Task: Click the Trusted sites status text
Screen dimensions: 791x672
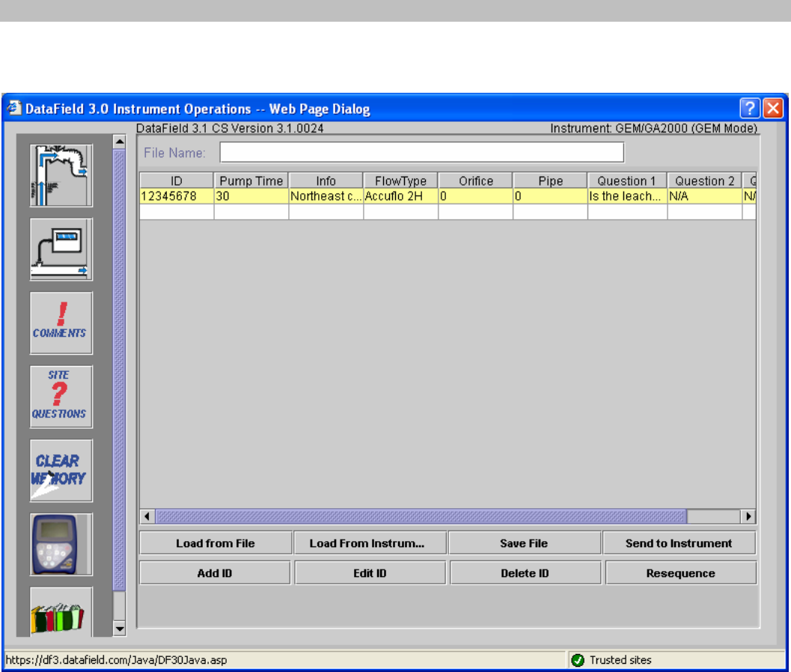Action: tap(620, 660)
